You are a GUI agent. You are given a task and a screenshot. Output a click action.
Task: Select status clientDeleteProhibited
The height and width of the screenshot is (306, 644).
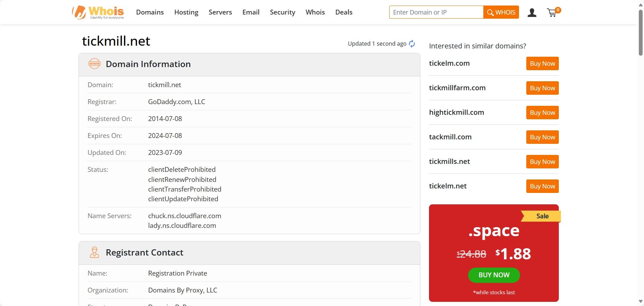182,169
